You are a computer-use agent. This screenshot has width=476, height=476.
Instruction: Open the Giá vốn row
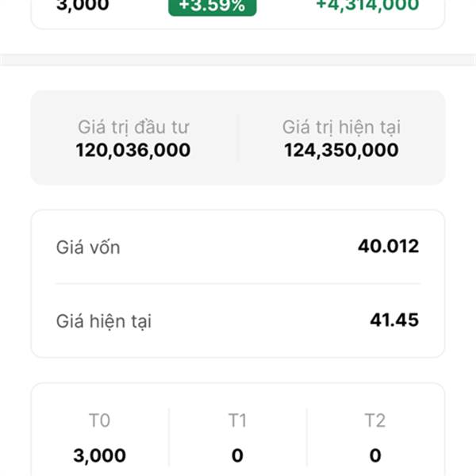(x=238, y=247)
